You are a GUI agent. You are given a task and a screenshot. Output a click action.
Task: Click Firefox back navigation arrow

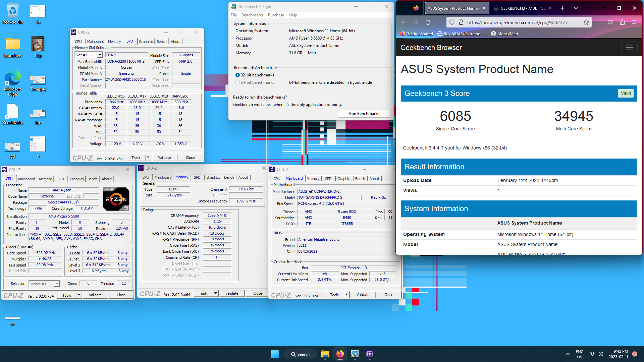tap(404, 22)
